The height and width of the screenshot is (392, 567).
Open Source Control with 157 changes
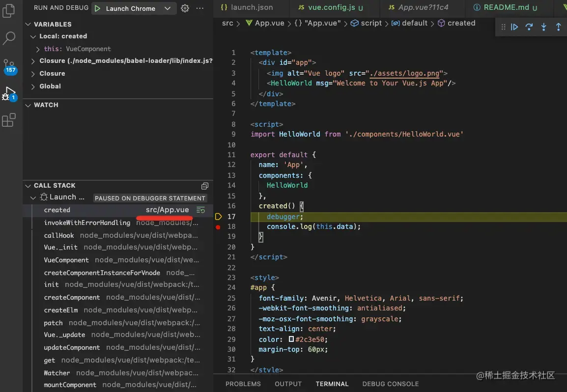pos(9,66)
